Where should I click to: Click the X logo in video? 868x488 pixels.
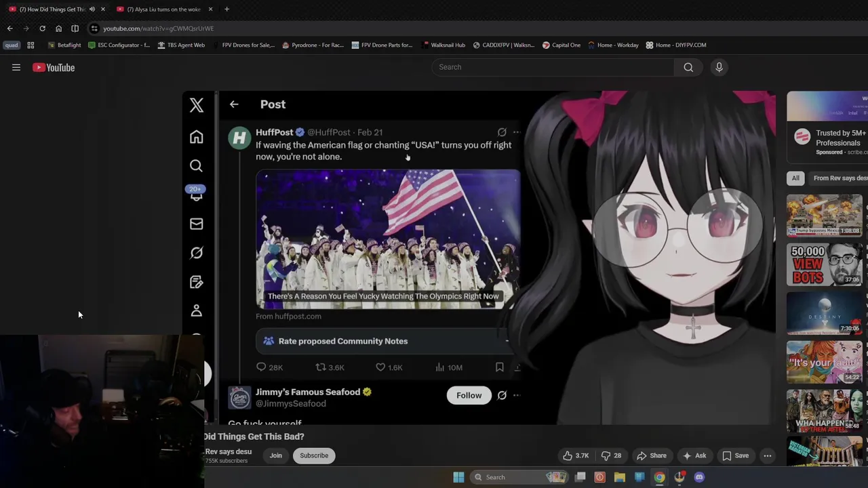[197, 104]
